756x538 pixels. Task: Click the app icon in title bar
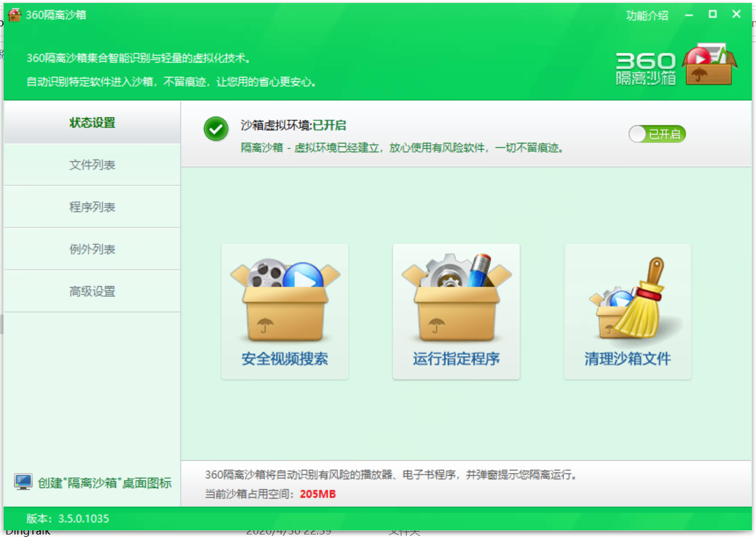[15, 15]
